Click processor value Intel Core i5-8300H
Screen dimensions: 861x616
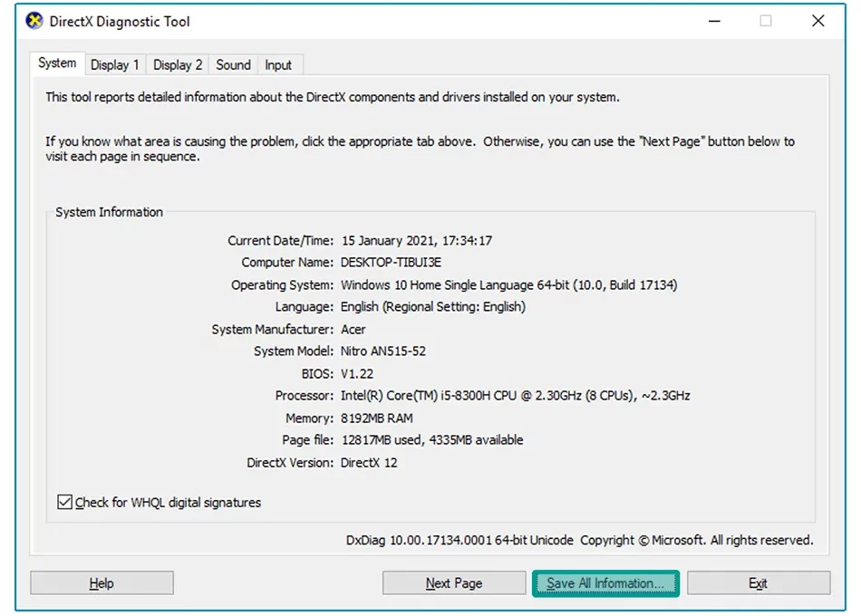pos(515,396)
